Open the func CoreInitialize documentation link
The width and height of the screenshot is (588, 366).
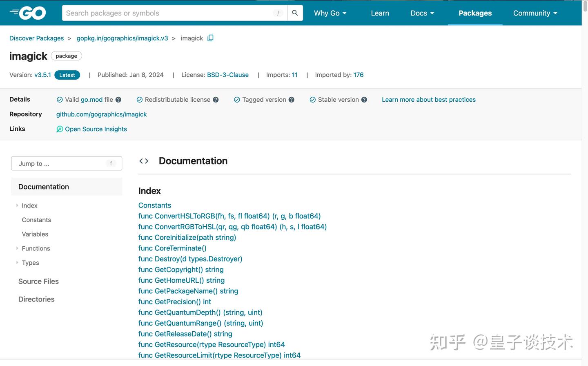(x=187, y=237)
